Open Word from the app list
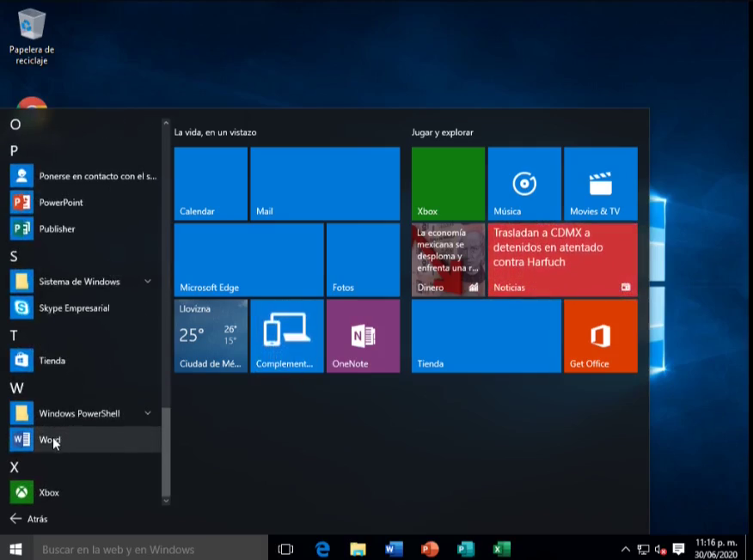753x560 pixels. click(x=49, y=440)
